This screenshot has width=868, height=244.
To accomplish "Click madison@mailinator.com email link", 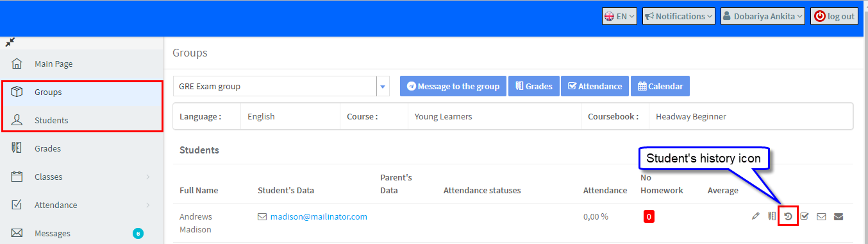I will tap(319, 217).
